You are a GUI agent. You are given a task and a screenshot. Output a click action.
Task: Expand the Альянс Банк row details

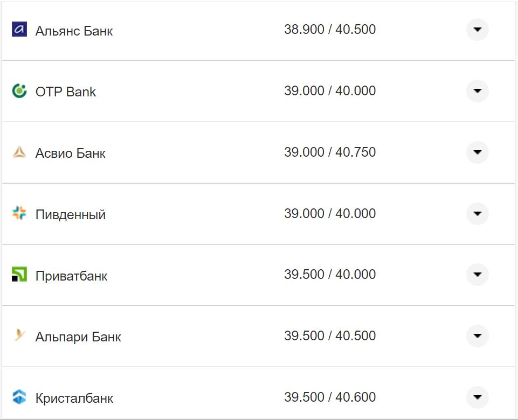tap(477, 30)
